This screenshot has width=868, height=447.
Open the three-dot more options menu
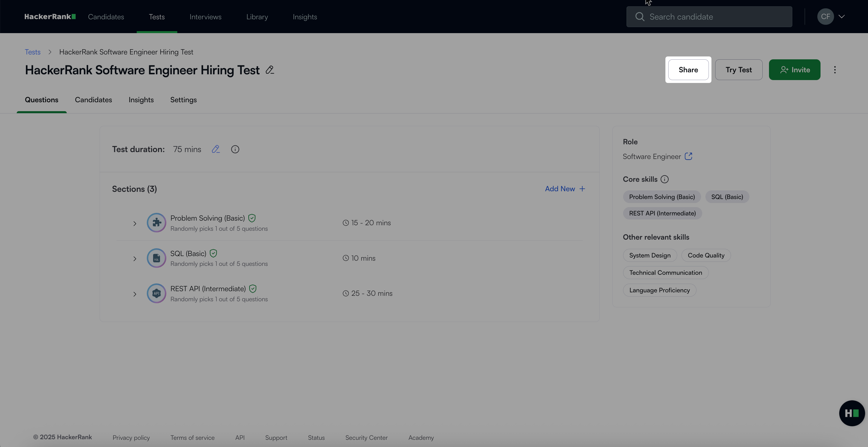(x=835, y=70)
